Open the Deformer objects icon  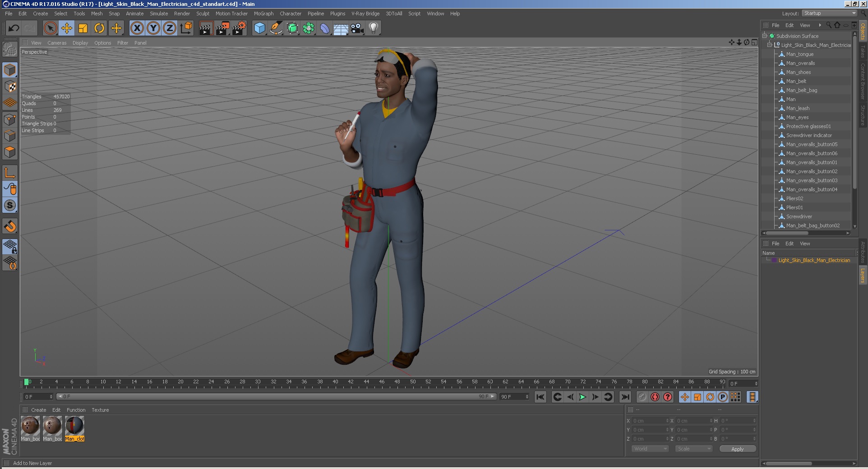[325, 28]
